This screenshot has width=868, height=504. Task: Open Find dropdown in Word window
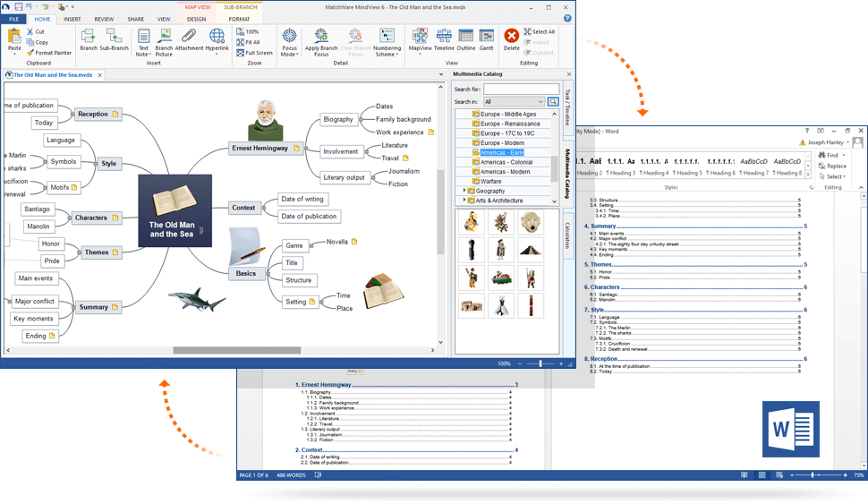click(x=844, y=155)
